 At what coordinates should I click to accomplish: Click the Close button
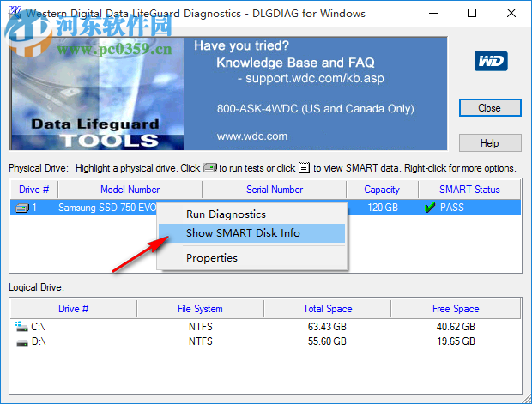[x=490, y=108]
